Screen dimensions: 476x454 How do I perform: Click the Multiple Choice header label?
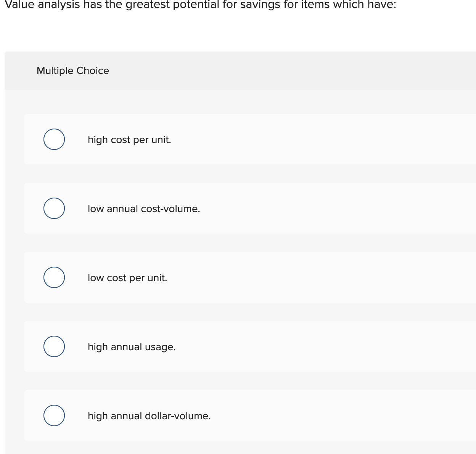[73, 71]
